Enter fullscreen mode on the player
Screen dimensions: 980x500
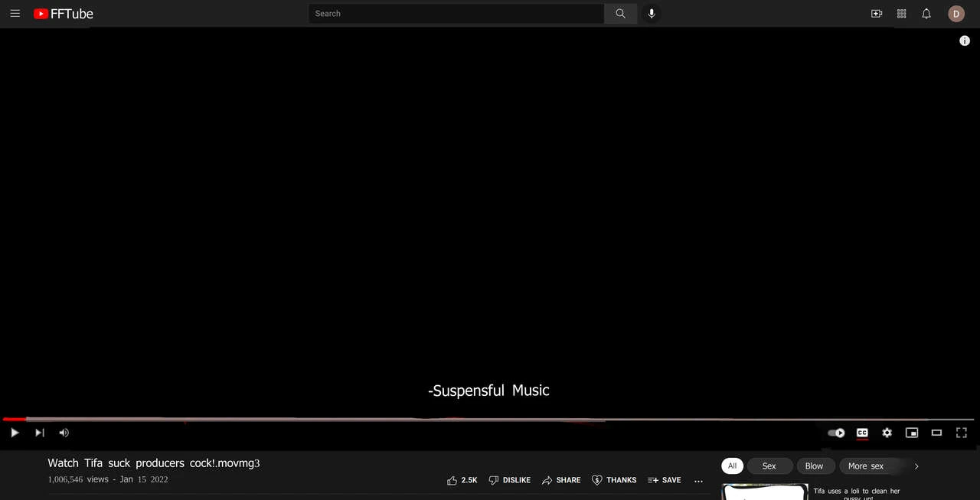(x=962, y=433)
